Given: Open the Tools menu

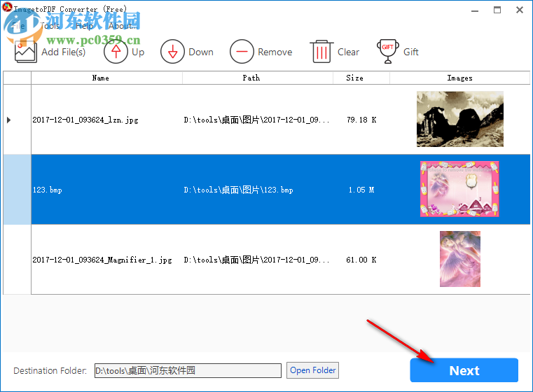Looking at the screenshot, I should point(50,26).
